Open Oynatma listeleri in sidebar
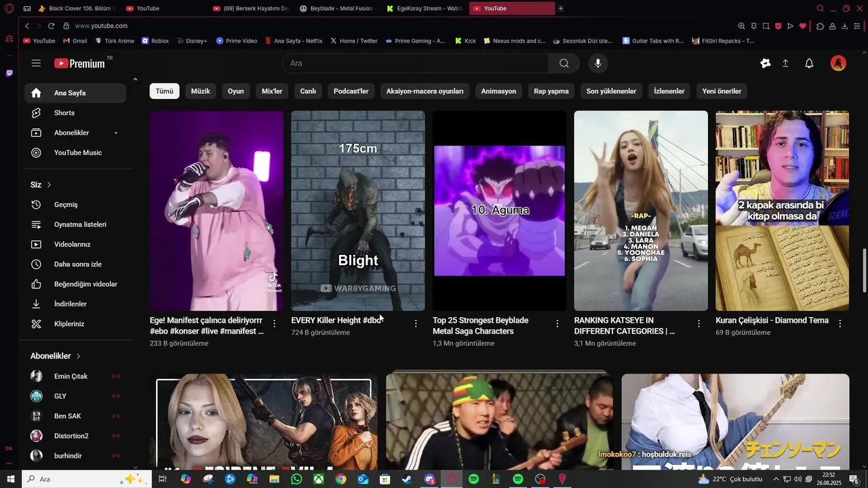The width and height of the screenshot is (868, 488). point(75,224)
